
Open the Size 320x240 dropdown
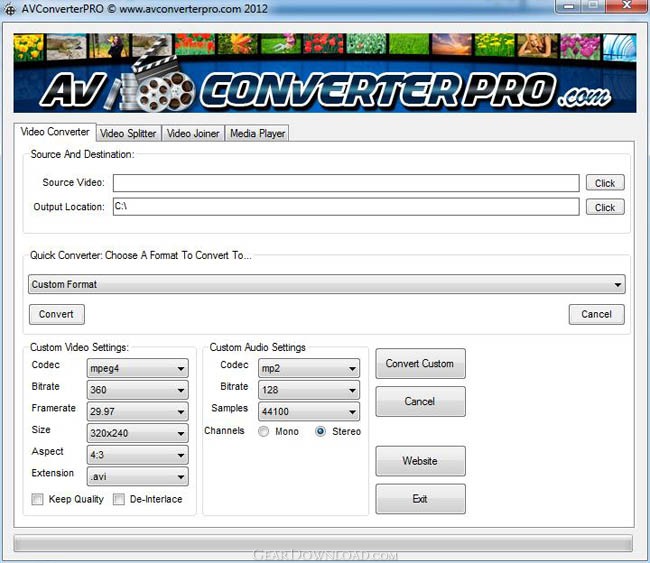coord(137,433)
